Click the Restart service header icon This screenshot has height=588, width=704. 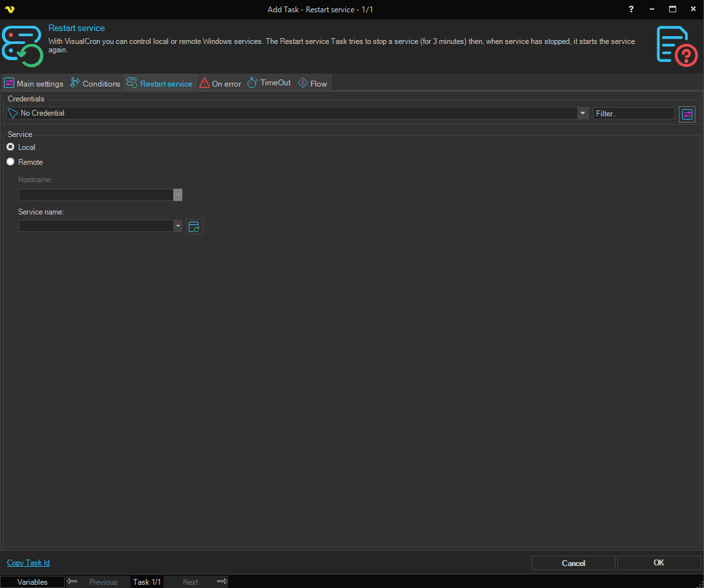[x=23, y=46]
